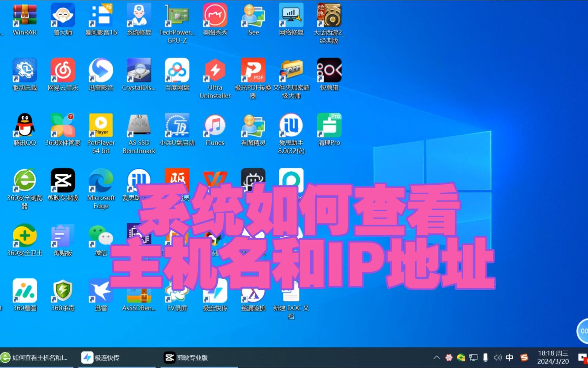Open 鲨漏验机 desktop shortcut

pos(253,295)
